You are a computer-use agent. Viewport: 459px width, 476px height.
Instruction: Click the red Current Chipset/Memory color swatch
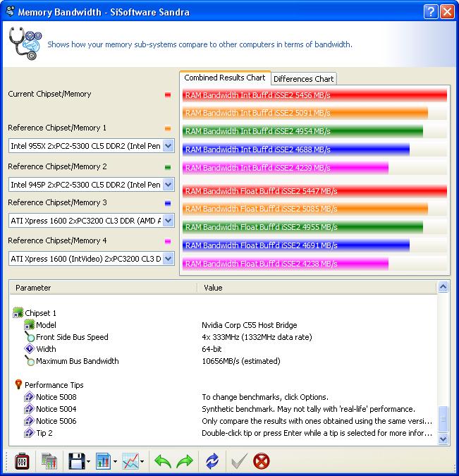point(168,94)
